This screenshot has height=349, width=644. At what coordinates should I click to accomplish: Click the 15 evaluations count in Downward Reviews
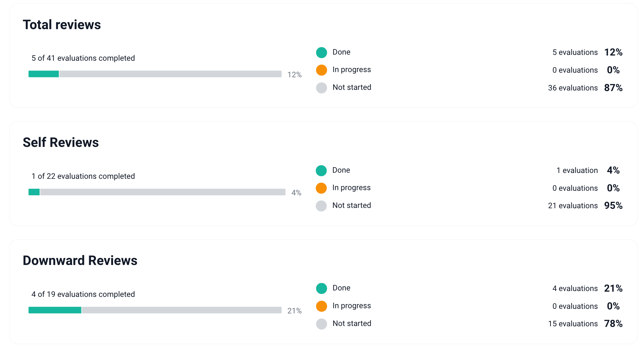point(573,324)
